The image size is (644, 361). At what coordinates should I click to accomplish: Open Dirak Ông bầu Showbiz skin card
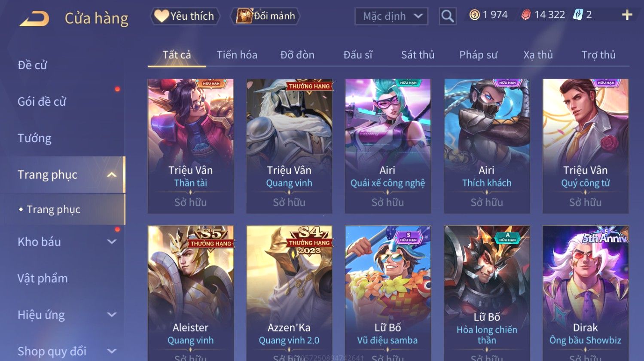tap(586, 293)
